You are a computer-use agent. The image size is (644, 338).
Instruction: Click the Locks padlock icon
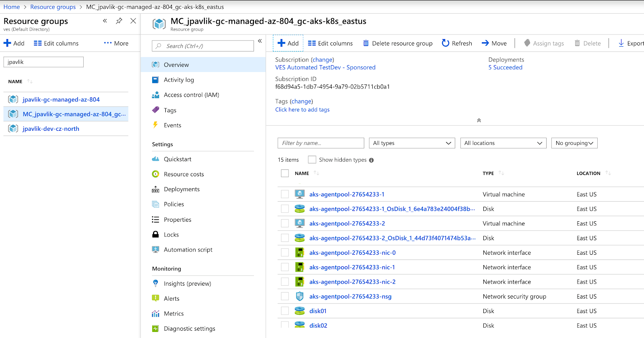click(x=155, y=235)
